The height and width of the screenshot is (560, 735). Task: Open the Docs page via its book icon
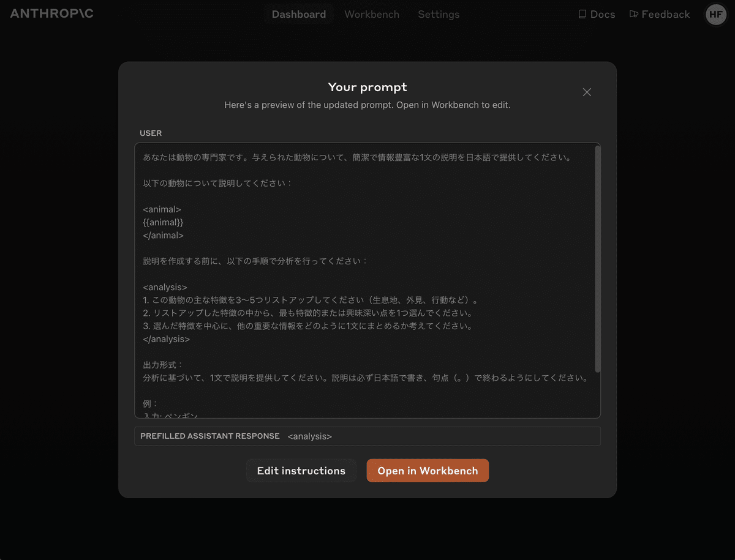582,13
